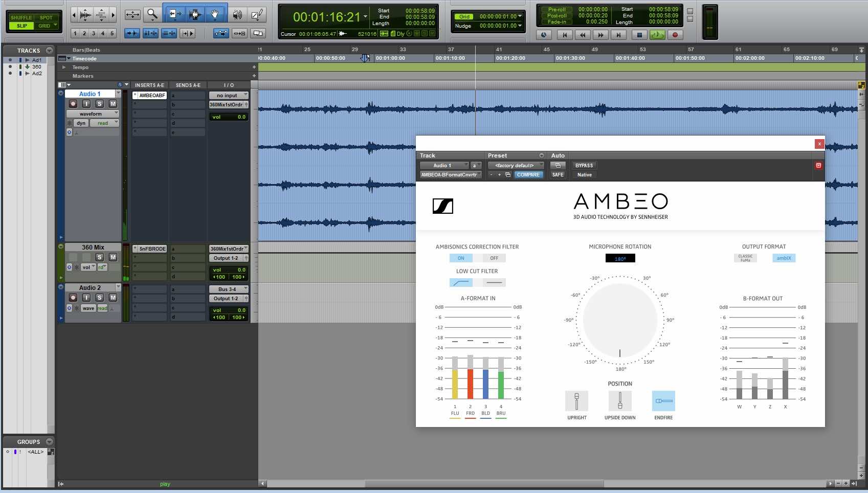Viewport: 868px width, 493px height.
Task: Switch to Shuffle edit mode
Action: click(21, 17)
